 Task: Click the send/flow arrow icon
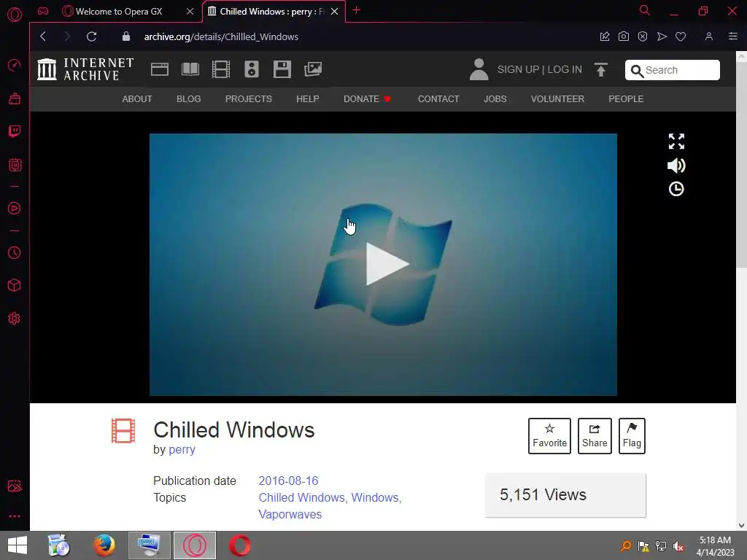[662, 36]
